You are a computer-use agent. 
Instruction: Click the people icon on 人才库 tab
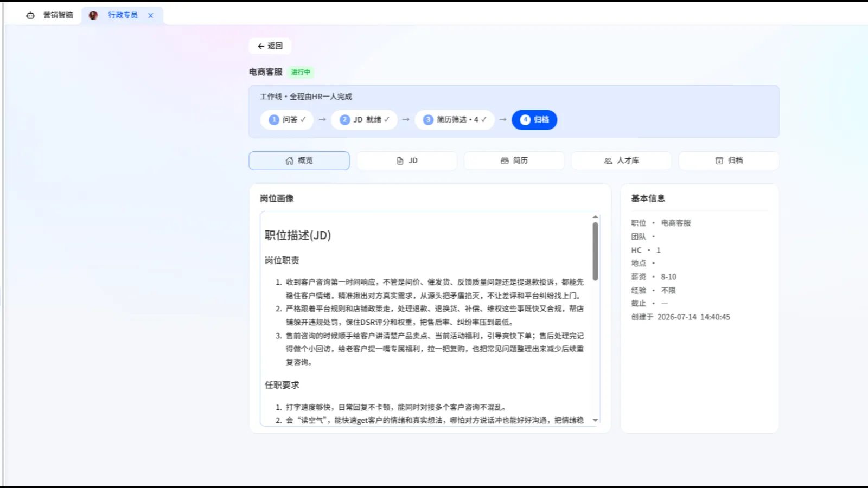click(x=608, y=160)
